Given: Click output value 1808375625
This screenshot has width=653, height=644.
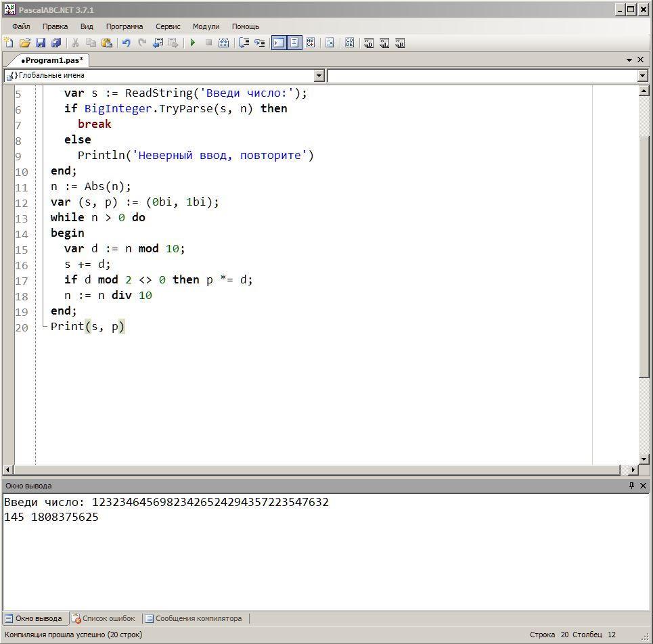Looking at the screenshot, I should point(65,517).
